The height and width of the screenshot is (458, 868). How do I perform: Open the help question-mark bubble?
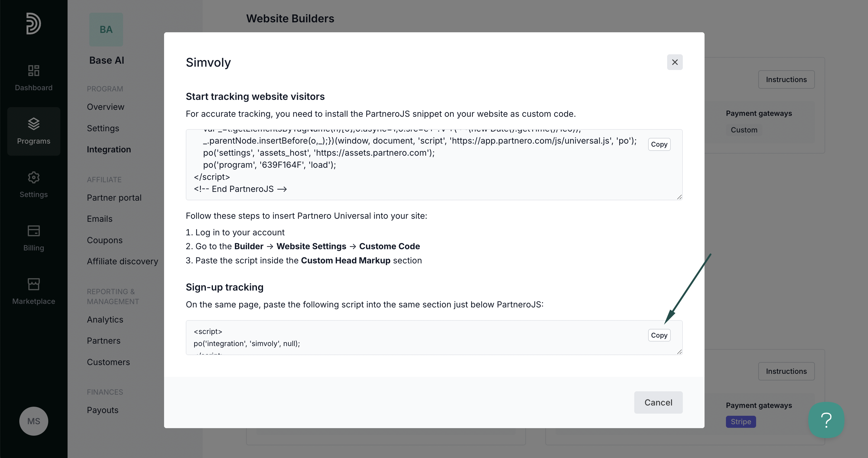click(x=826, y=420)
